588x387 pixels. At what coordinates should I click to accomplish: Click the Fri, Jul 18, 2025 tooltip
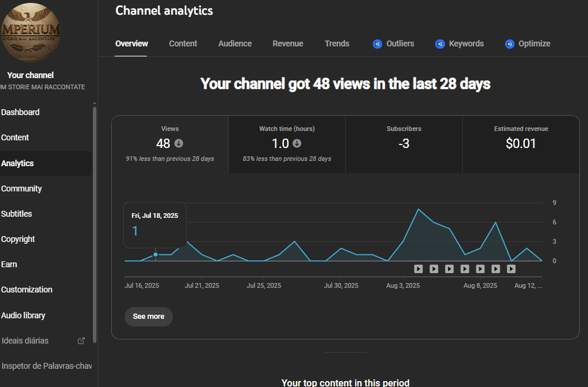(155, 225)
